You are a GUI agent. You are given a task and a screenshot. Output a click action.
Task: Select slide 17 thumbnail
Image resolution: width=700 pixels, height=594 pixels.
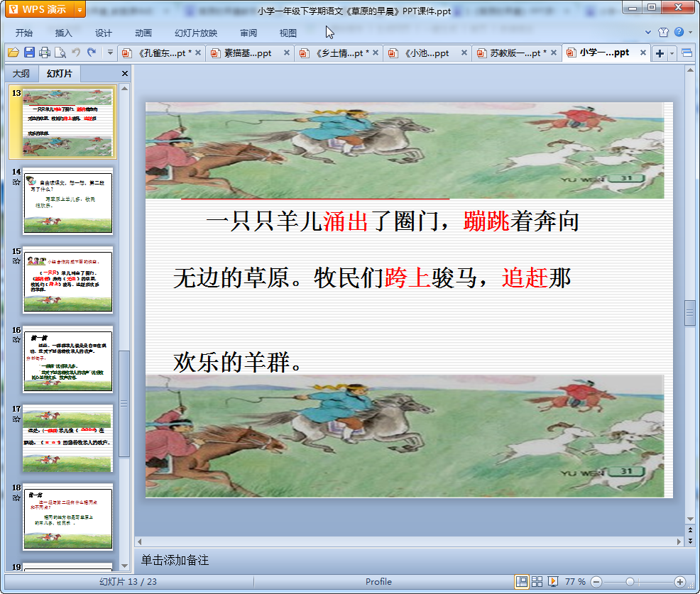point(68,438)
